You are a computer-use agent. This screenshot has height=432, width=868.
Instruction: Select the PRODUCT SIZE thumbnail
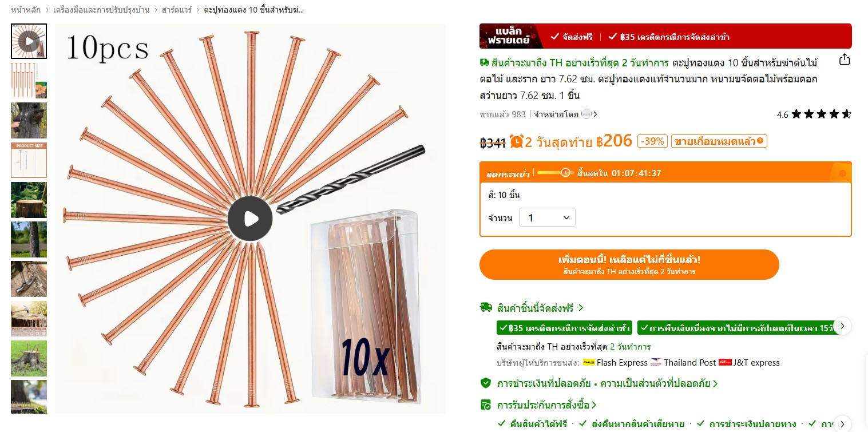click(x=29, y=160)
